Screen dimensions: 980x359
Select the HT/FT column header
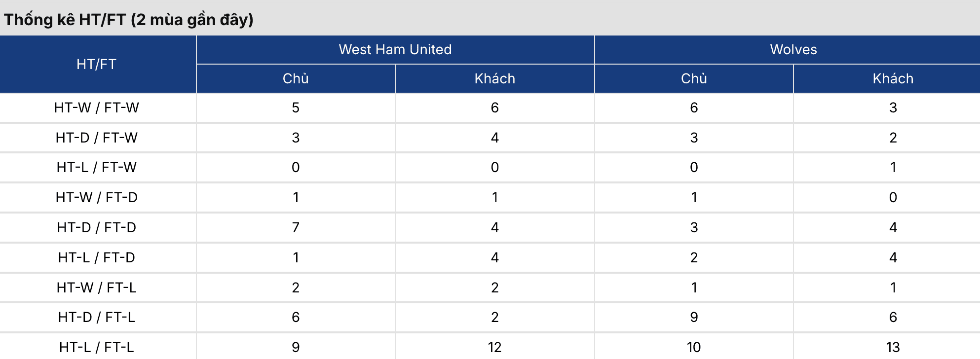pos(97,64)
